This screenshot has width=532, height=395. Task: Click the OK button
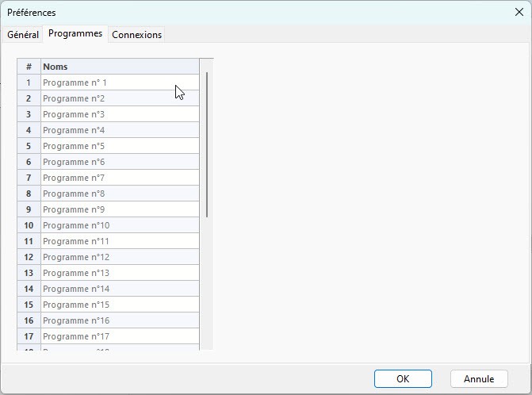tap(403, 379)
